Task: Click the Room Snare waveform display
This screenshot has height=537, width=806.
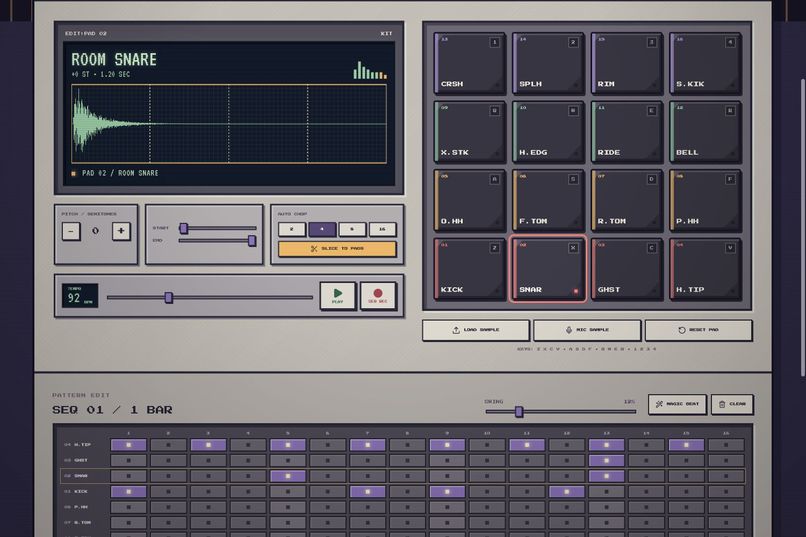Action: pyautogui.click(x=229, y=124)
